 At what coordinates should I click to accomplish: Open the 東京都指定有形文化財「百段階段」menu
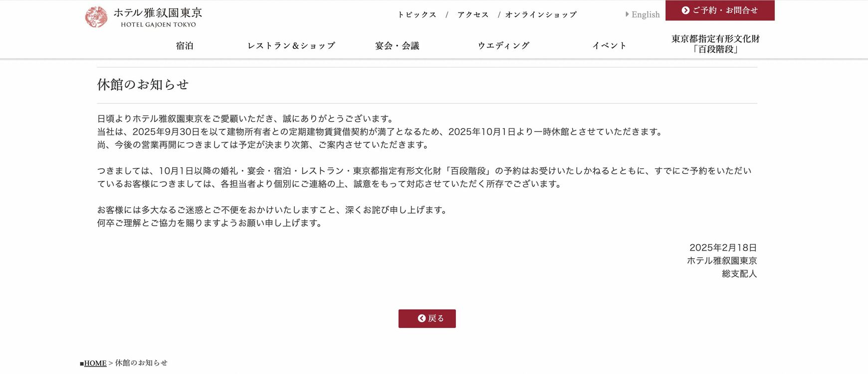(x=715, y=44)
